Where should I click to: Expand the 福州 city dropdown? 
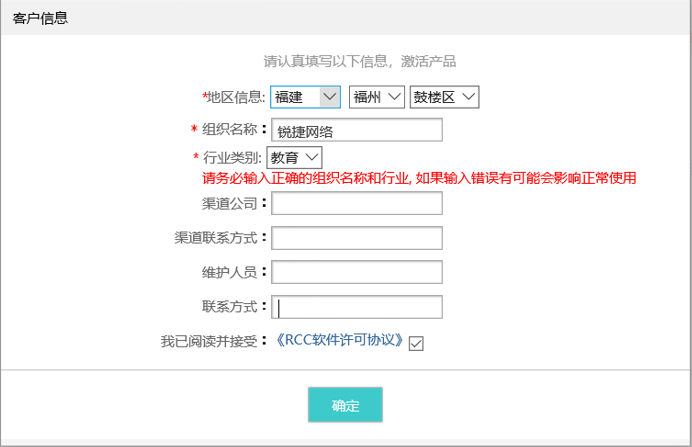[x=376, y=97]
